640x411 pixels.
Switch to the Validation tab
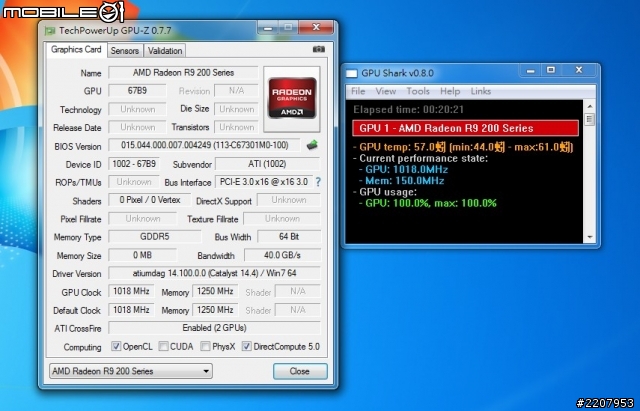(x=165, y=51)
